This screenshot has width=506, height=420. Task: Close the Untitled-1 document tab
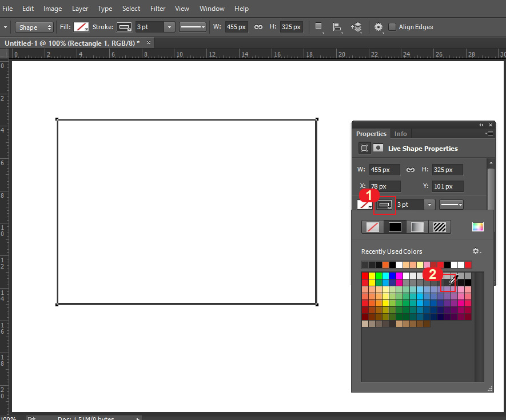coord(149,43)
